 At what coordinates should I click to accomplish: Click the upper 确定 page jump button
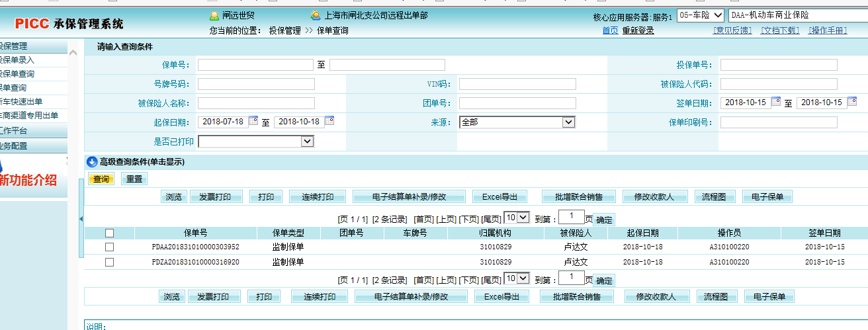pyautogui.click(x=603, y=220)
